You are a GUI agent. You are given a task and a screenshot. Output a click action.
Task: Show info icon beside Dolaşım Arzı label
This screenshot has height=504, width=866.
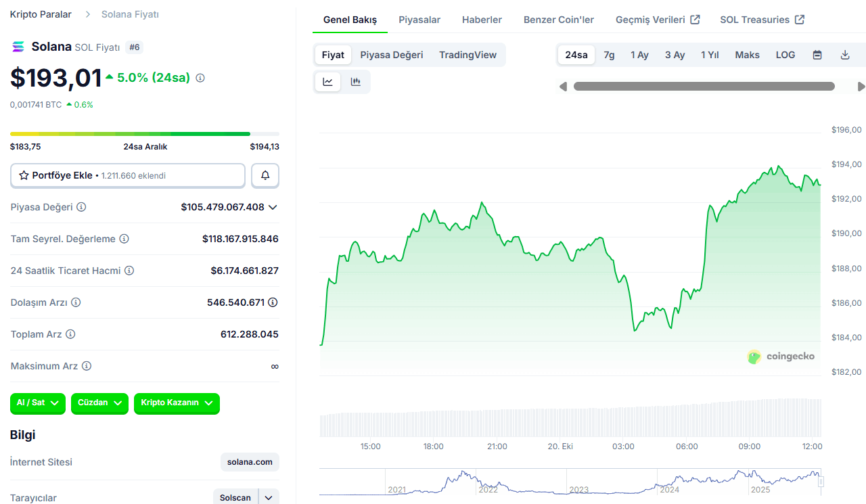(x=76, y=302)
